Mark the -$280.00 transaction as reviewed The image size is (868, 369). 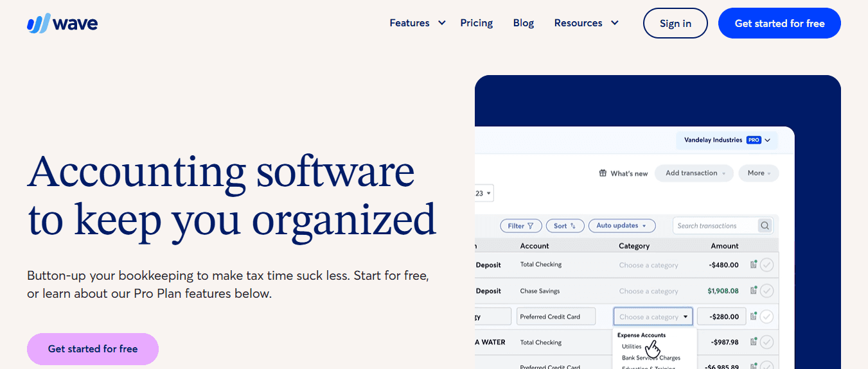click(766, 316)
